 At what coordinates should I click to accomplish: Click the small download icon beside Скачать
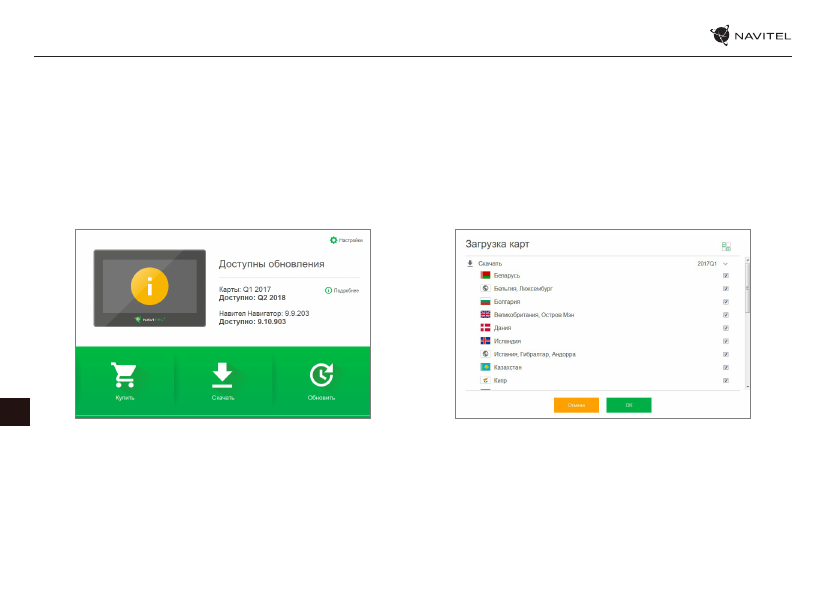pyautogui.click(x=470, y=263)
